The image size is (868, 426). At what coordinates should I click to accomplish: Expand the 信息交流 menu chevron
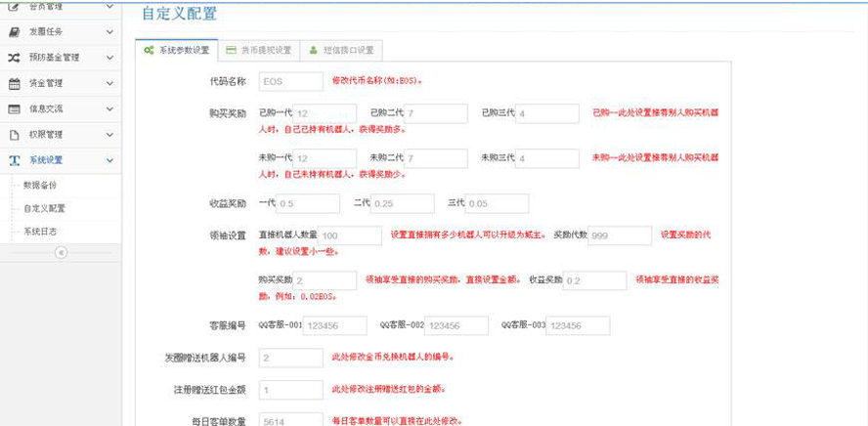coord(109,109)
